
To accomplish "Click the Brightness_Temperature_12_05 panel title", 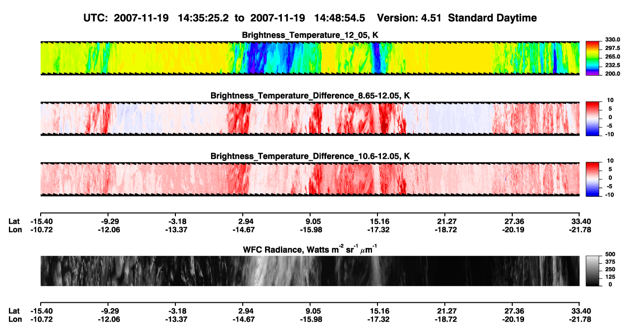I will pos(310,35).
